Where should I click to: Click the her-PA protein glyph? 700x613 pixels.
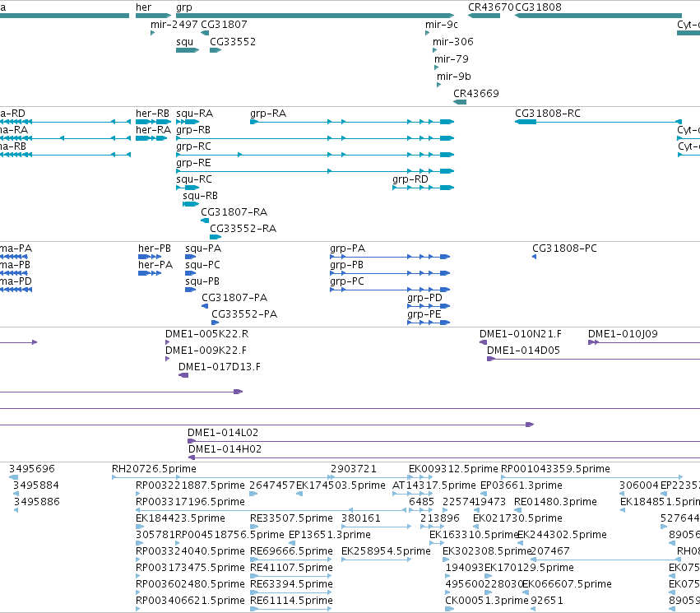pos(150,273)
